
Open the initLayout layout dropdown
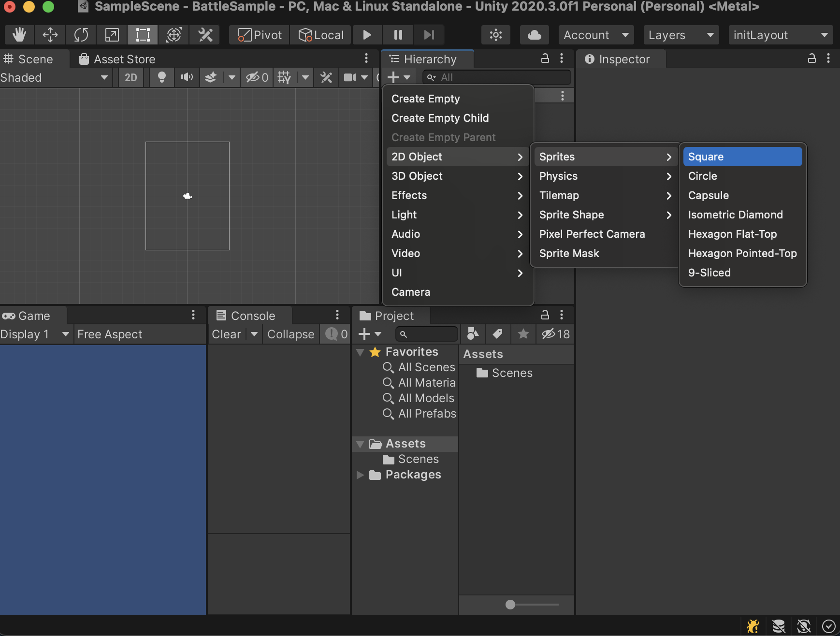tap(781, 35)
